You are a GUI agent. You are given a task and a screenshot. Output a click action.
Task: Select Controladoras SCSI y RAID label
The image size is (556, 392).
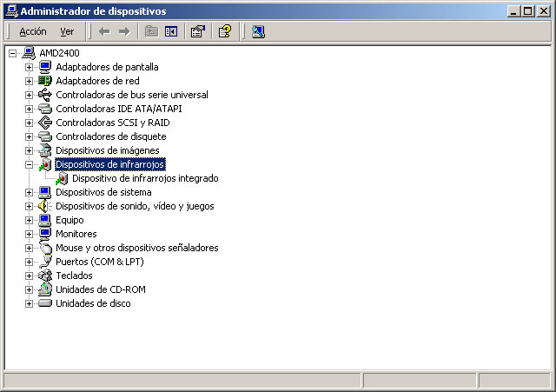[113, 123]
